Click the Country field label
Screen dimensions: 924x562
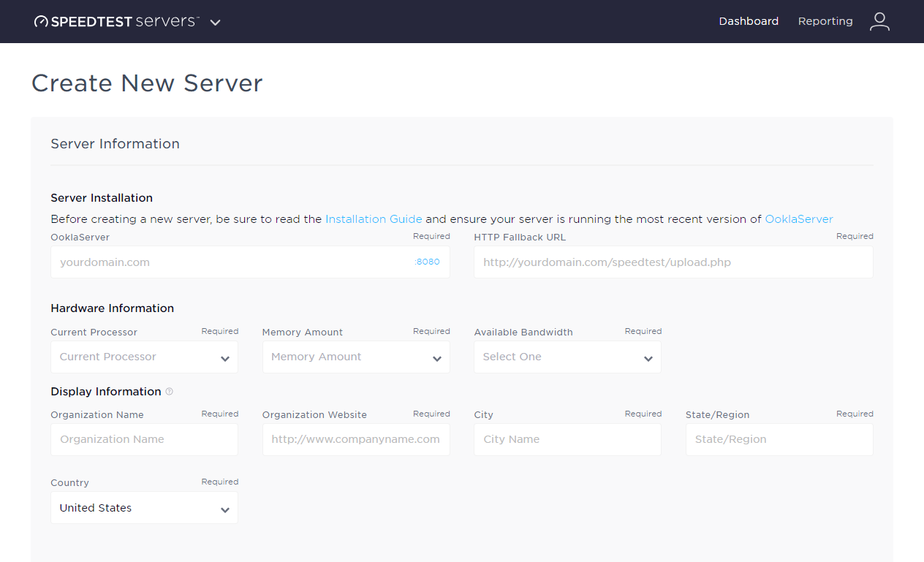(x=70, y=483)
